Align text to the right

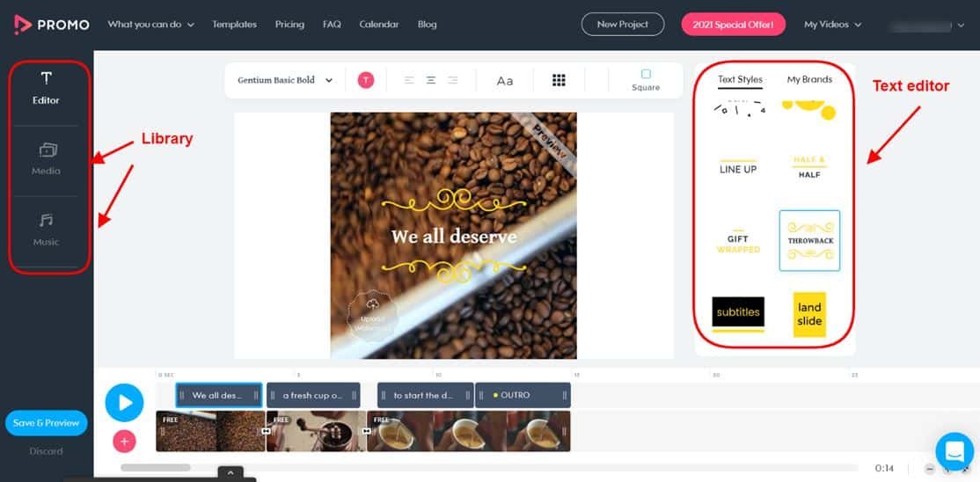(452, 80)
